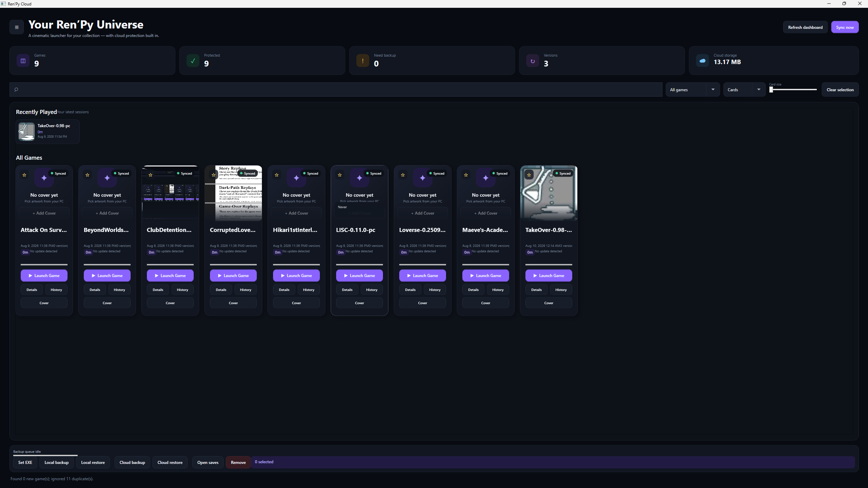Screen dimensions: 868x488
Task: Click the sparkle placeholder on LISC-0.11.0-pc card
Action: click(x=360, y=178)
